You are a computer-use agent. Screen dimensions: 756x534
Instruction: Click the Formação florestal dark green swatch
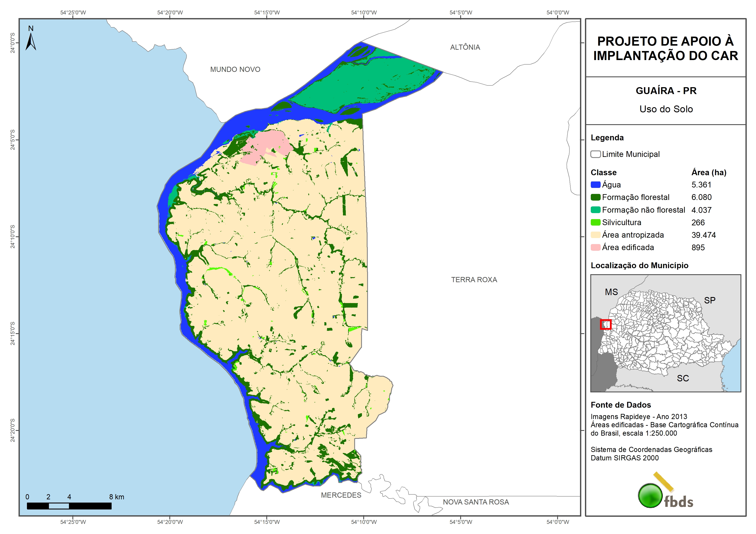pos(595,197)
